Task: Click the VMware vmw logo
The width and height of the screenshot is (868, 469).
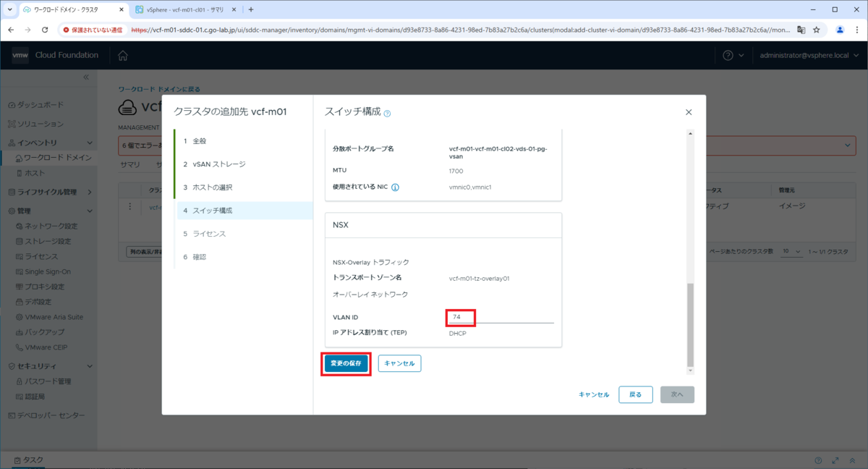Action: tap(20, 56)
